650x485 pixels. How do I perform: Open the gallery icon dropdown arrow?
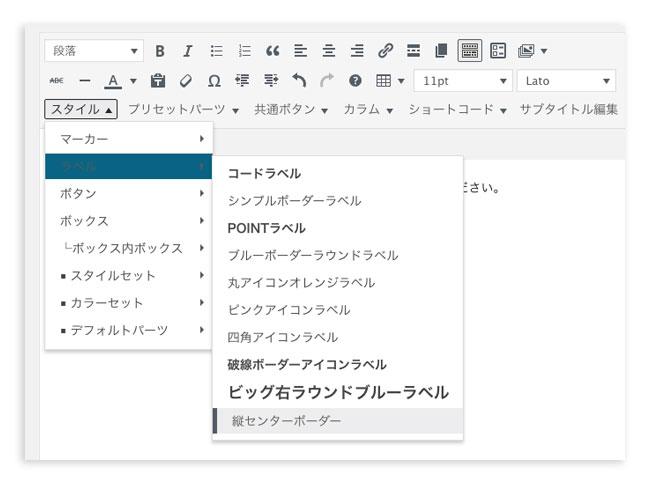[x=544, y=51]
